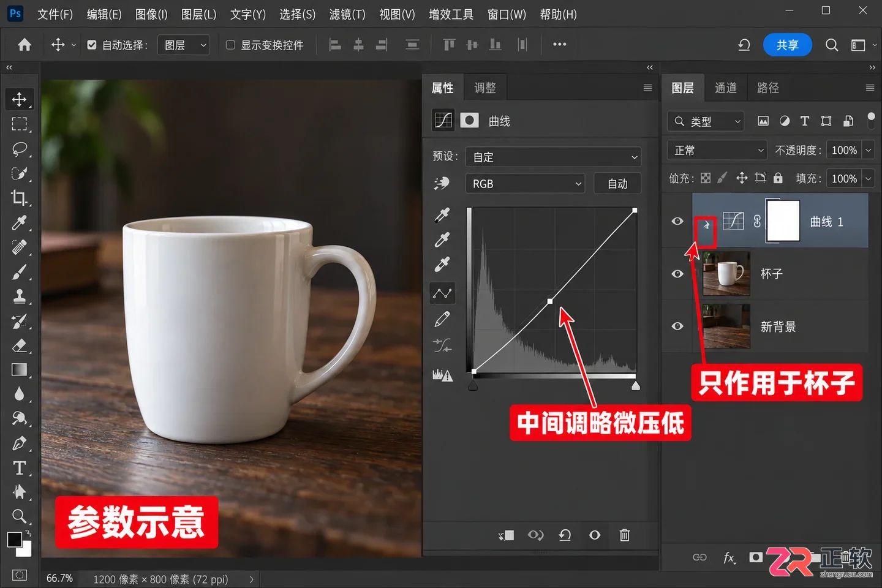Click the 自动 button in Curves

617,184
